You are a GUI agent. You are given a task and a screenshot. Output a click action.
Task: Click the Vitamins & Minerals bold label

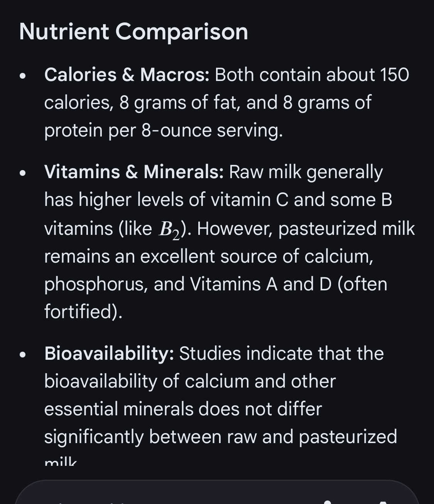click(134, 172)
